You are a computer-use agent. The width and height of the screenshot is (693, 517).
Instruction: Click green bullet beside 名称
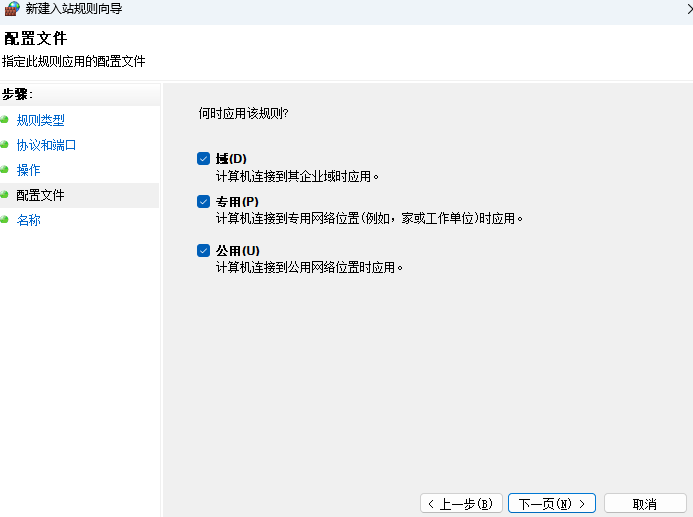(x=4, y=219)
